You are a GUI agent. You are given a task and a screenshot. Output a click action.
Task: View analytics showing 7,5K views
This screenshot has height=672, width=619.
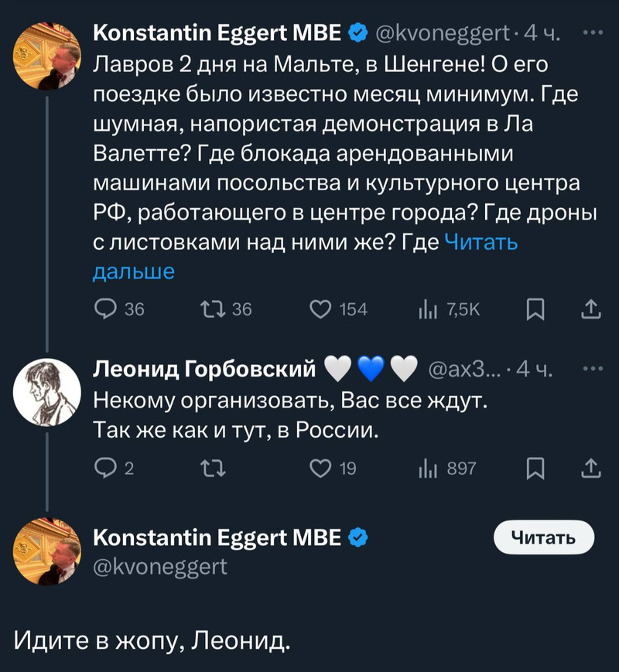[425, 309]
